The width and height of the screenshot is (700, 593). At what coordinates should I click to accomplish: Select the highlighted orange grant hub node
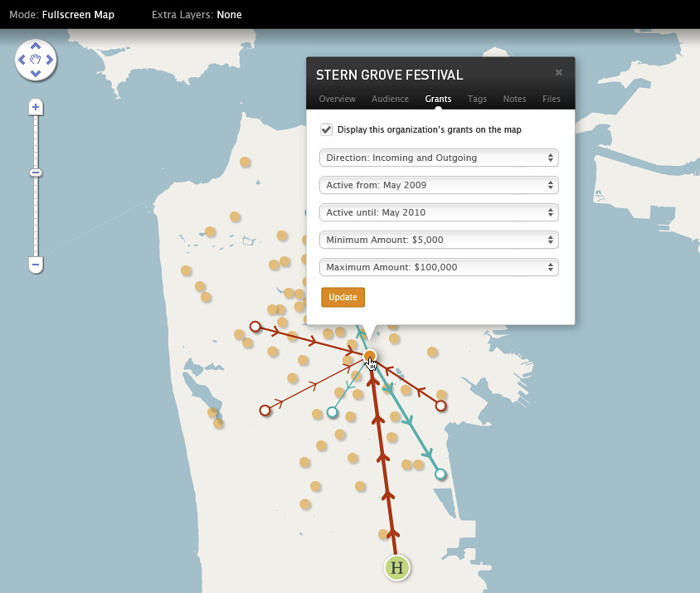(369, 356)
